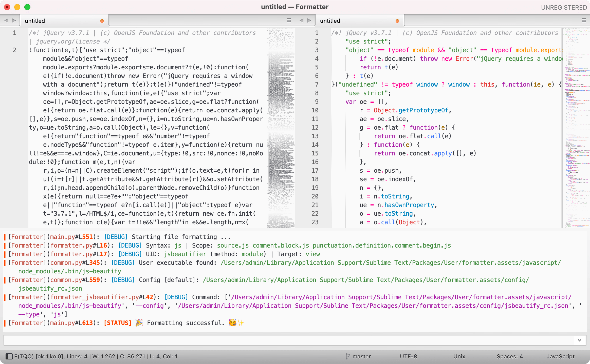Change Unix line endings setting
This screenshot has width=590, height=364.
(459, 356)
